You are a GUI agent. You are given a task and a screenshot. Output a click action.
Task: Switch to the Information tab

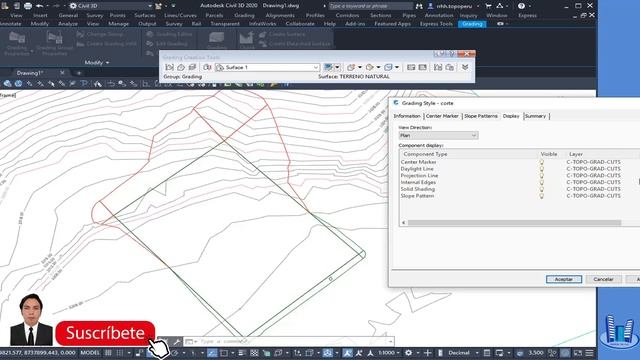pos(407,116)
